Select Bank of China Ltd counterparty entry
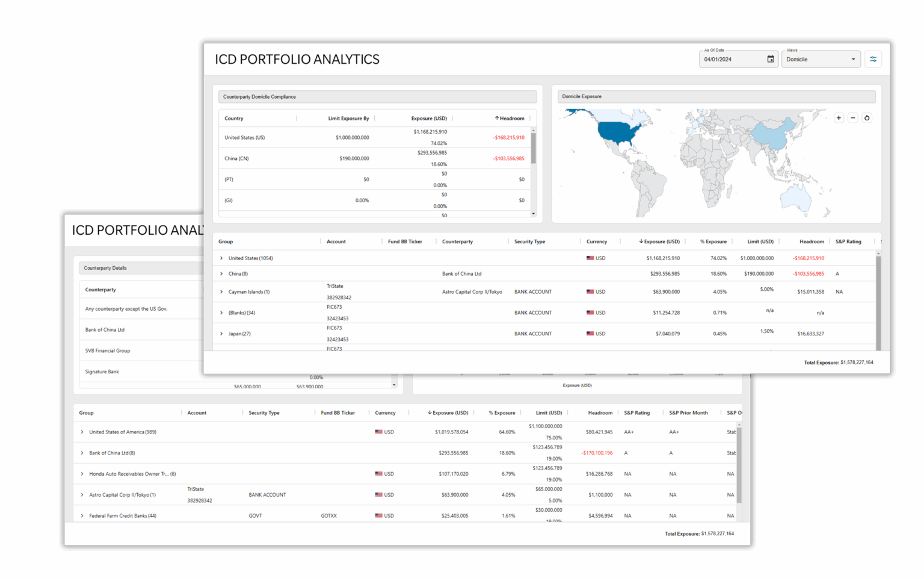This screenshot has width=924, height=578. pos(105,329)
